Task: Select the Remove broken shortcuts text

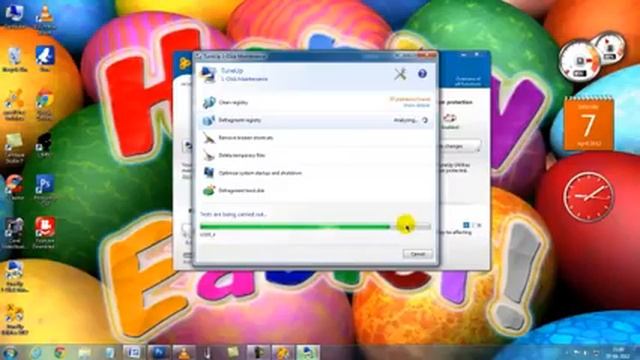Action: pos(246,138)
